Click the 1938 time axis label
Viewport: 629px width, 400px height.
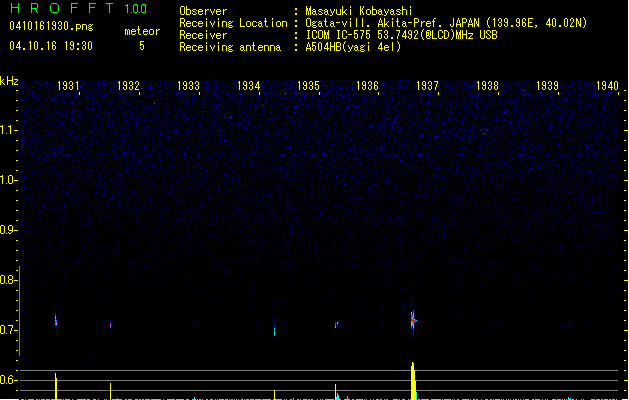(x=487, y=86)
